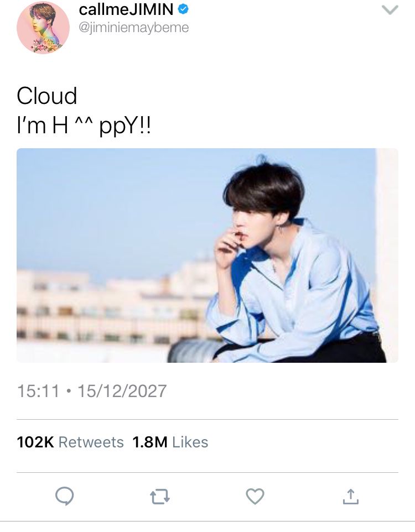Viewport: 415px width, 532px height.
Task: View the 1.8M Likes list
Action: [x=170, y=442]
